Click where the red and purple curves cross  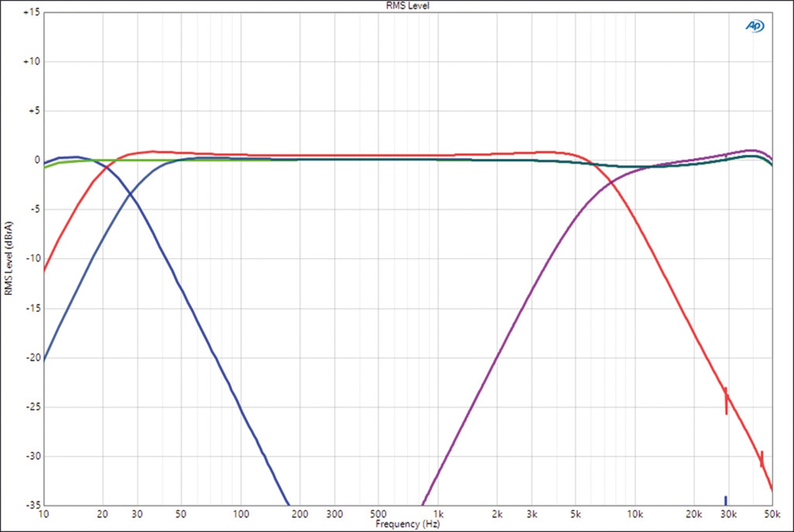611,182
